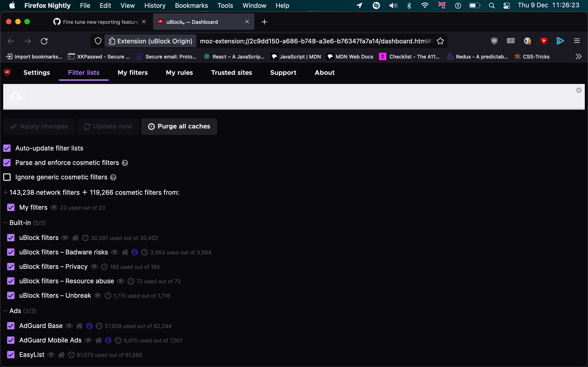588x367 pixels.
Task: Collapse the Ads filter section
Action: 5,311
